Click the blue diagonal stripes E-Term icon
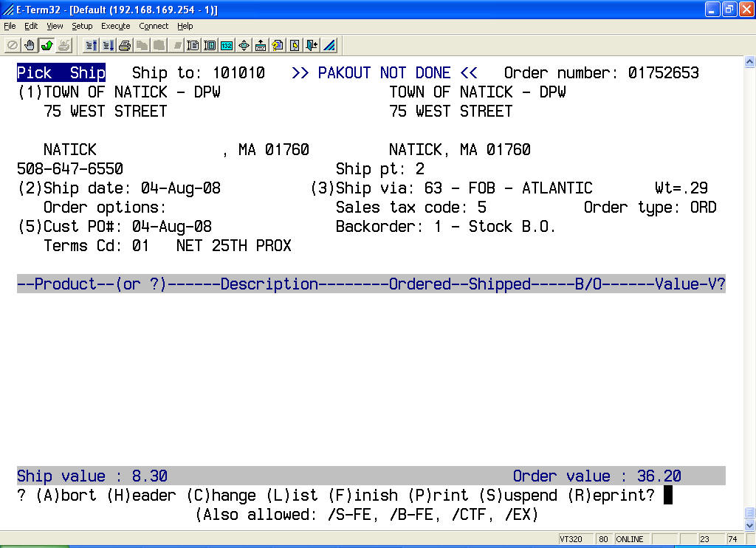Screen dimensions: 756x548 (x=329, y=45)
